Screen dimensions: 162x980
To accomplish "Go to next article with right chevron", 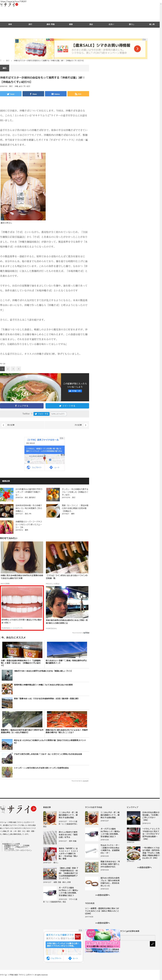I will pyautogui.click(x=85, y=425).
